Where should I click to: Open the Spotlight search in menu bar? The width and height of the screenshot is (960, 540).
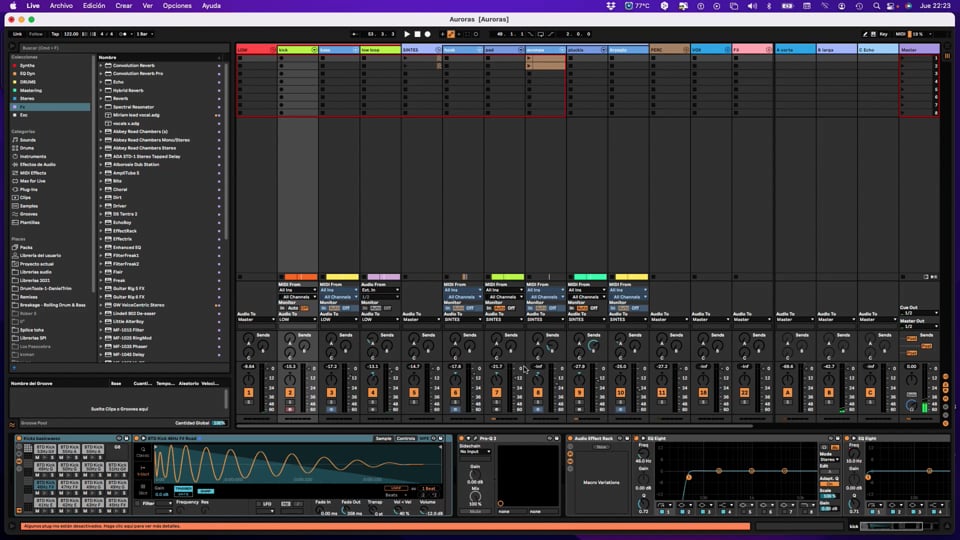point(876,6)
